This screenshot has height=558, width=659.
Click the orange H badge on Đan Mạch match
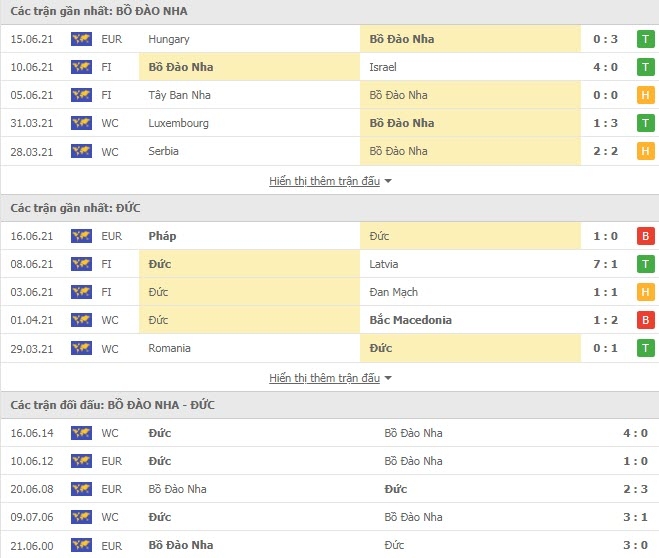click(x=646, y=292)
